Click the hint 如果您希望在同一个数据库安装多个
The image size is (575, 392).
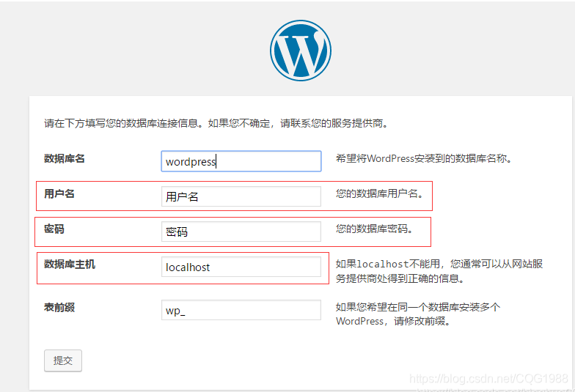[x=418, y=307]
